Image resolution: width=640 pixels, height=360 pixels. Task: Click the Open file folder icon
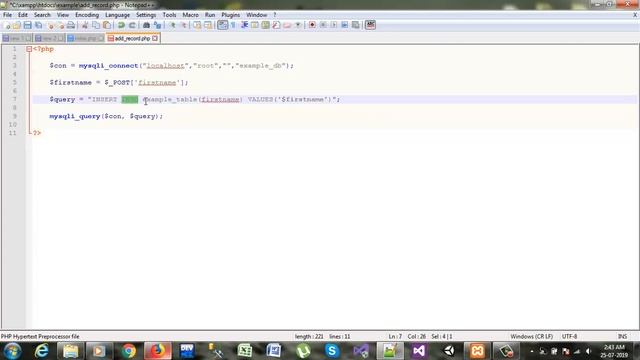click(x=17, y=25)
